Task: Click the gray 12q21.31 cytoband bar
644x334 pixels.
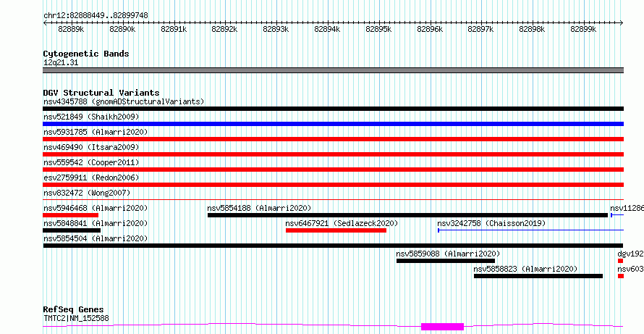Action: point(333,70)
